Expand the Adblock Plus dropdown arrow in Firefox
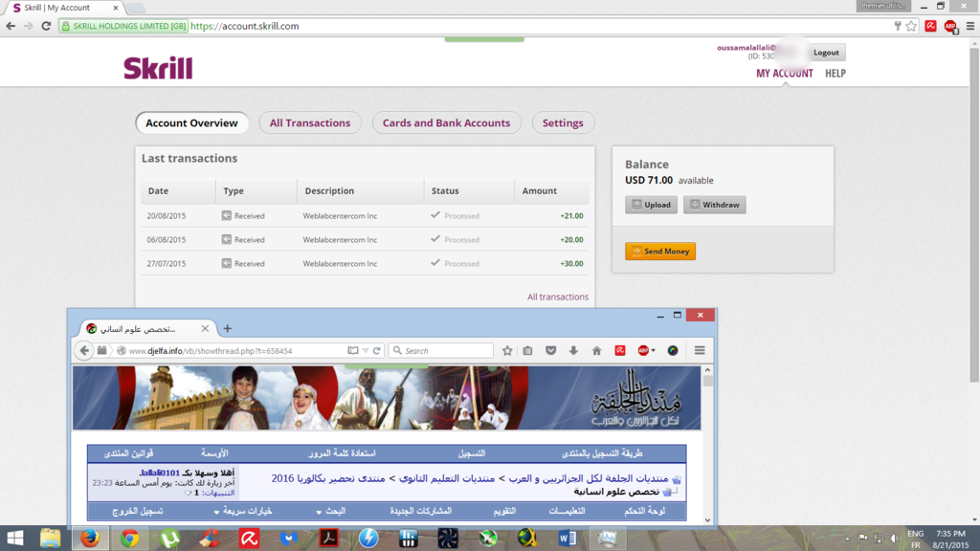Screen dimensions: 980x551 (x=653, y=350)
